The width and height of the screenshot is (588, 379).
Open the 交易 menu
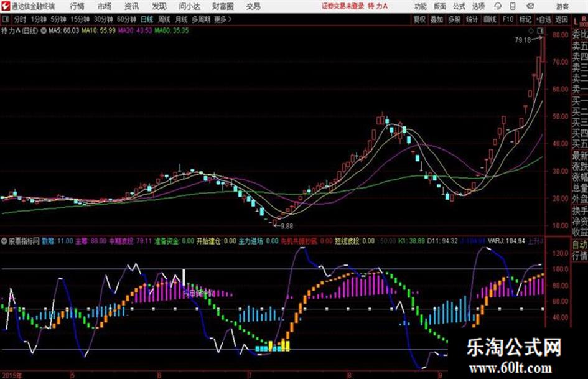coord(253,6)
